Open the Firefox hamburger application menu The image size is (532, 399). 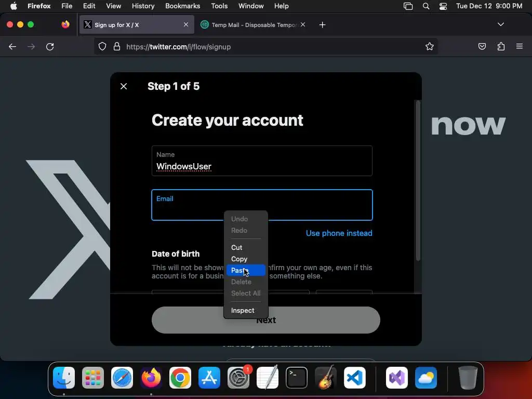pos(520,46)
